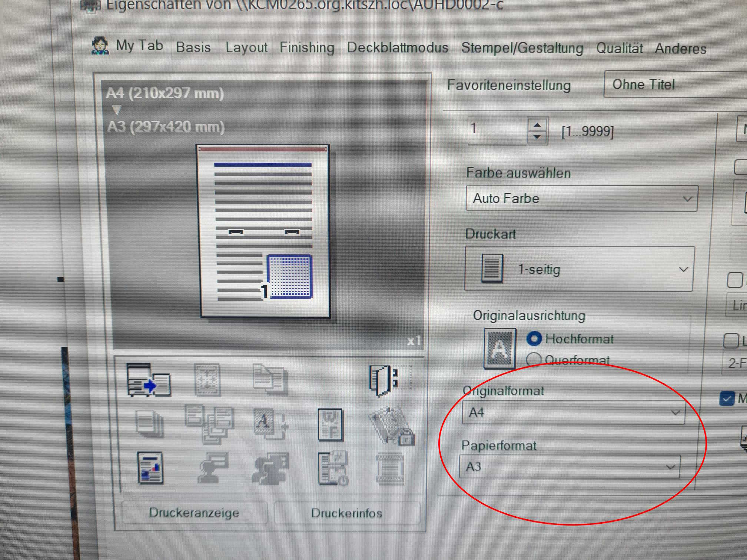Open the Papierformat A3 dropdown

pos(570,467)
